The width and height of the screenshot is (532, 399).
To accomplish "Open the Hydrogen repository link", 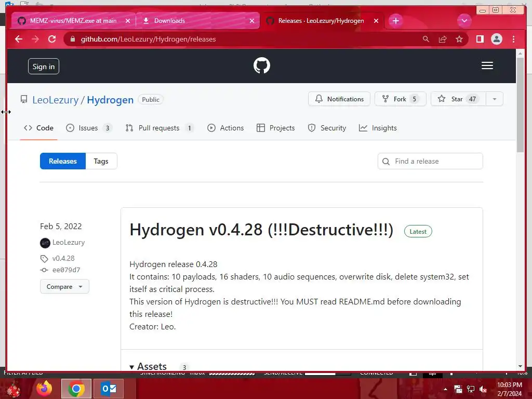I will [x=110, y=100].
